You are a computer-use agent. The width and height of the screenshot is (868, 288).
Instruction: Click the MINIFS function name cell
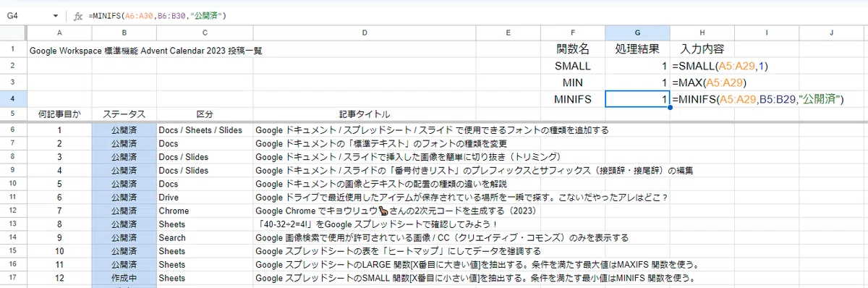point(573,98)
